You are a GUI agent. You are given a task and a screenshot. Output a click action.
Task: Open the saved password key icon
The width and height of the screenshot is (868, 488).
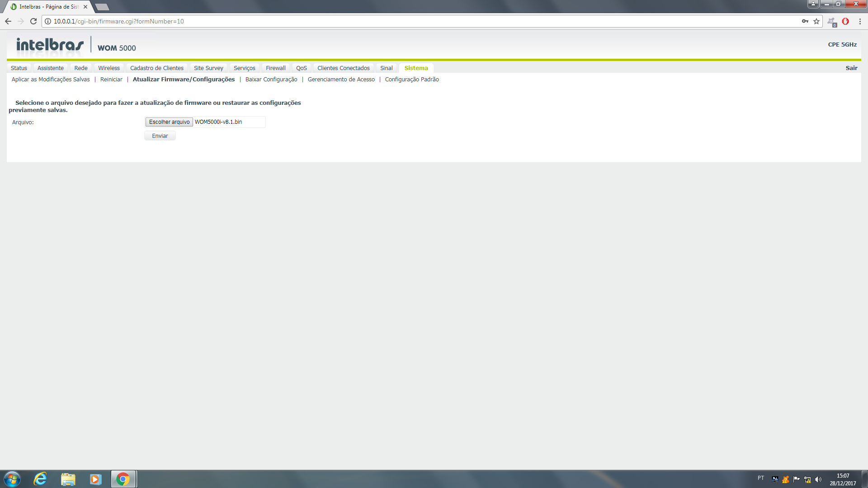(x=805, y=21)
